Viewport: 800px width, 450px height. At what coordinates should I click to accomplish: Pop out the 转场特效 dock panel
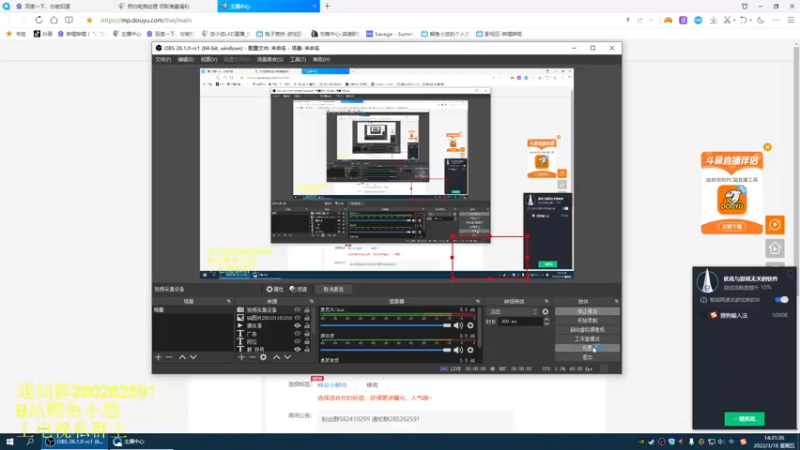[x=546, y=302]
